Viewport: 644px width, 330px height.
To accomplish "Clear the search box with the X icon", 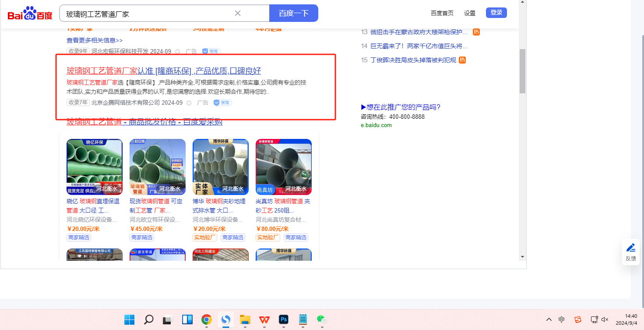I will (238, 13).
